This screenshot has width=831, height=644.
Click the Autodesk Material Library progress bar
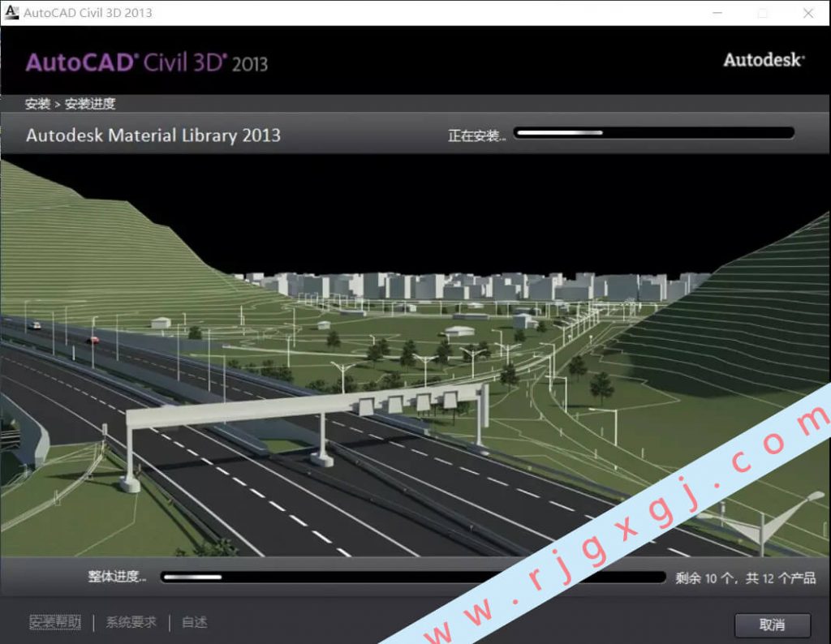click(x=654, y=133)
